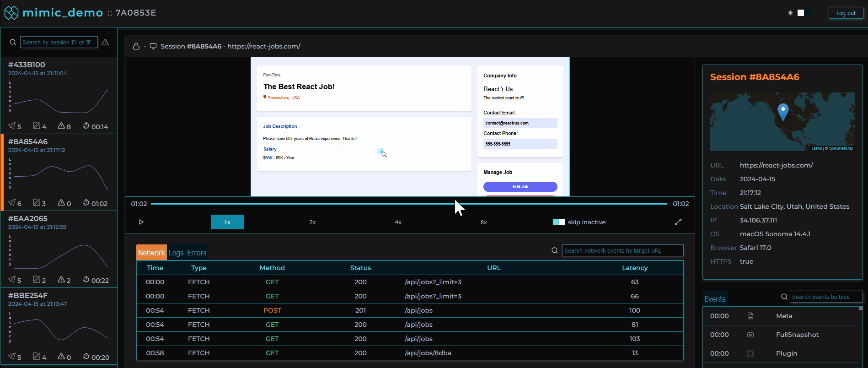Click the Log out button
This screenshot has width=868, height=368.
click(x=846, y=13)
